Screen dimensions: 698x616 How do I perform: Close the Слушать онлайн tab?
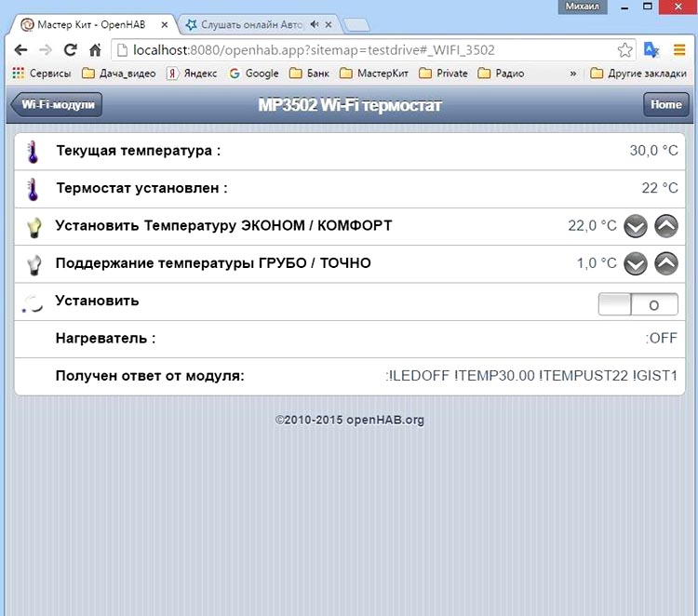click(329, 24)
